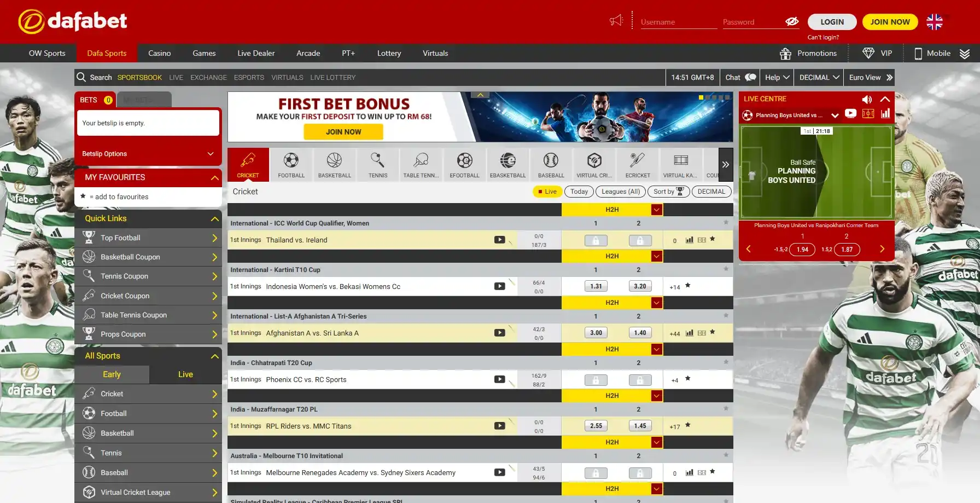Play live stream for Thailand vs. Ireland
The height and width of the screenshot is (503, 980).
pyautogui.click(x=499, y=240)
